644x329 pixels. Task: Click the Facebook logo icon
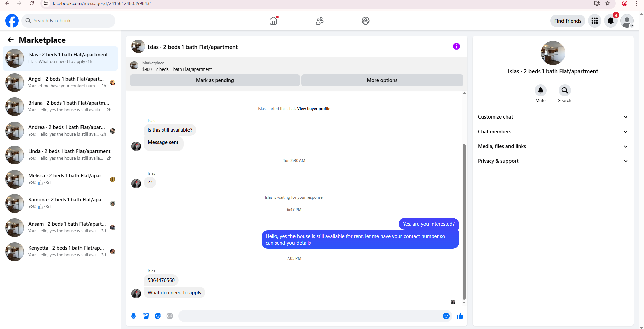[x=12, y=21]
